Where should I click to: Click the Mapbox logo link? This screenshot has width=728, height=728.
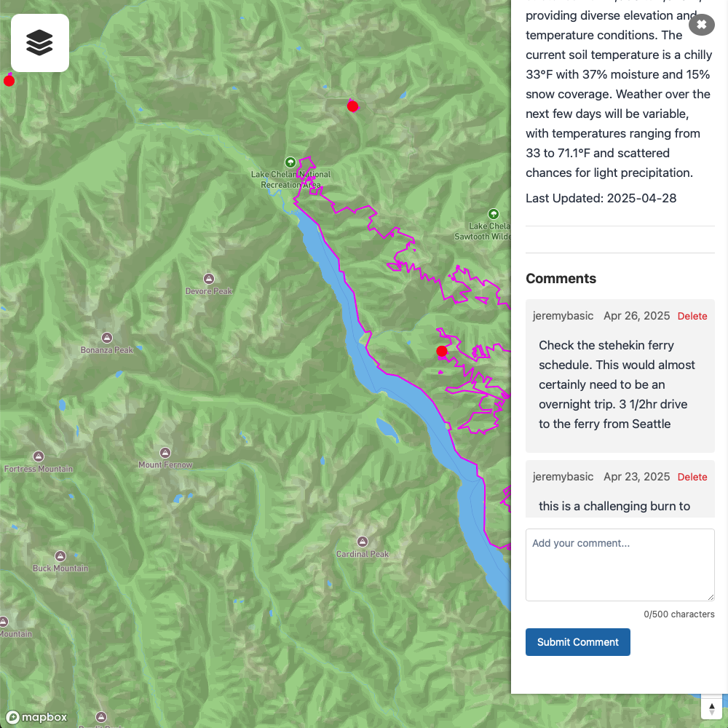pos(36,717)
